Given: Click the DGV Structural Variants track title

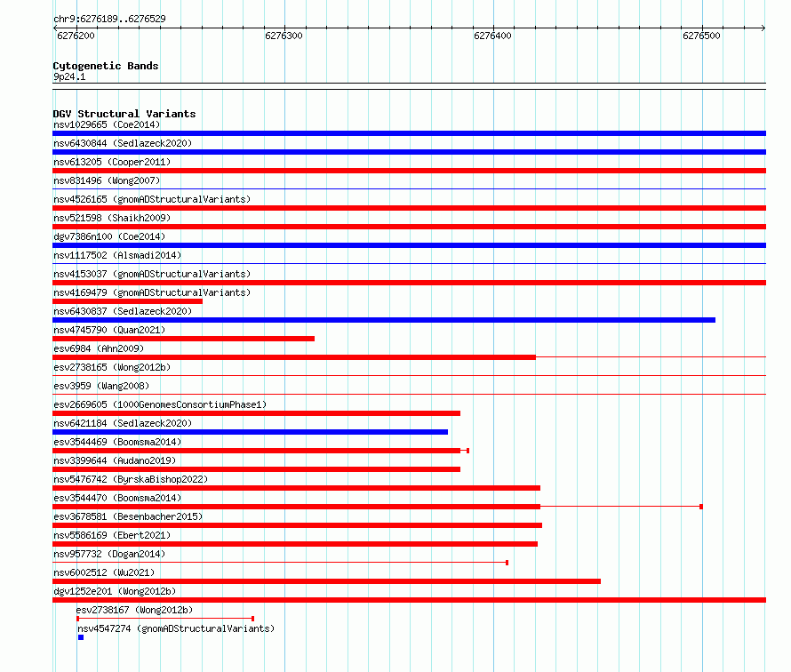Looking at the screenshot, I should point(124,114).
